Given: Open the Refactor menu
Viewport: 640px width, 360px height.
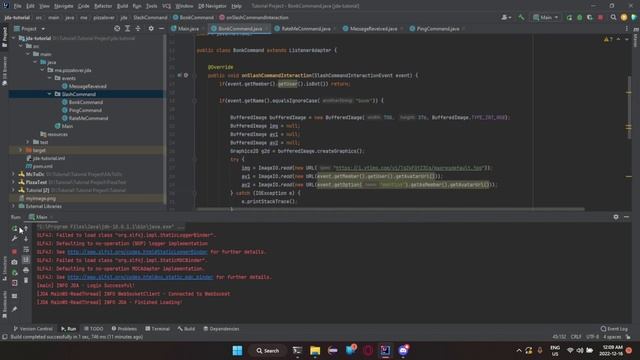Looking at the screenshot, I should click(x=103, y=6).
